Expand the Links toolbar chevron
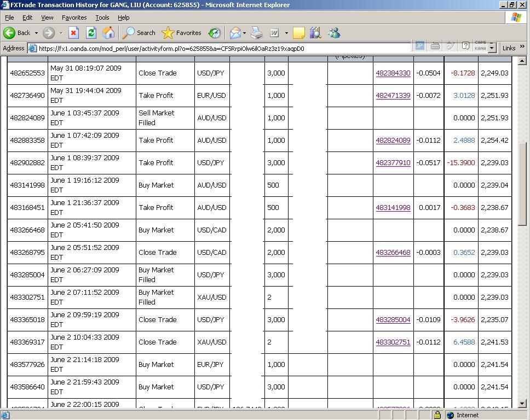The image size is (530, 420). coord(522,46)
